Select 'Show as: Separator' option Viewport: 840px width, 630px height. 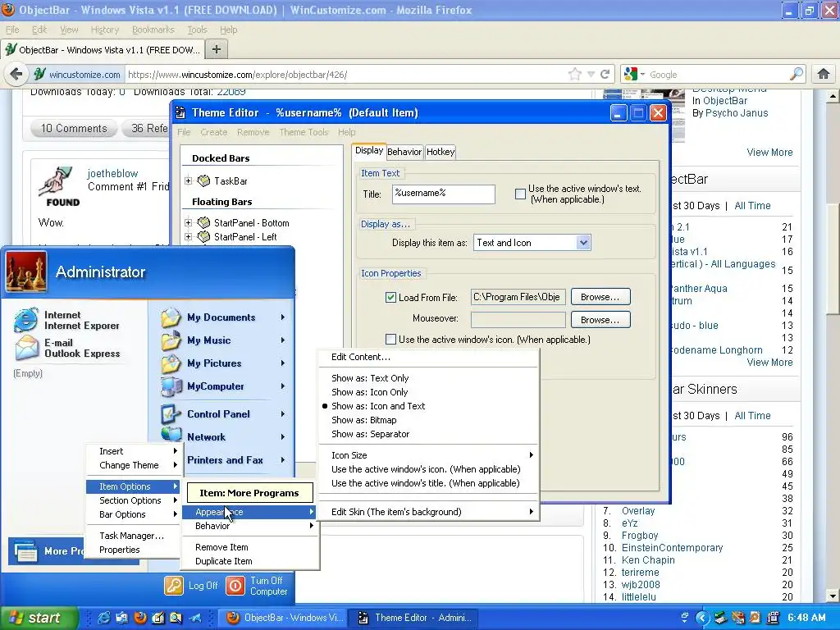370,434
